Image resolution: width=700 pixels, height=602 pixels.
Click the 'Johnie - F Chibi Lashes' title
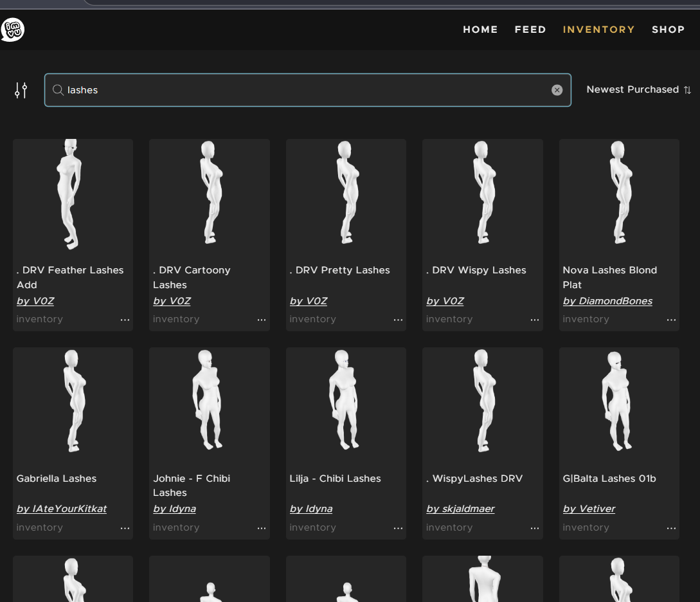pyautogui.click(x=192, y=486)
